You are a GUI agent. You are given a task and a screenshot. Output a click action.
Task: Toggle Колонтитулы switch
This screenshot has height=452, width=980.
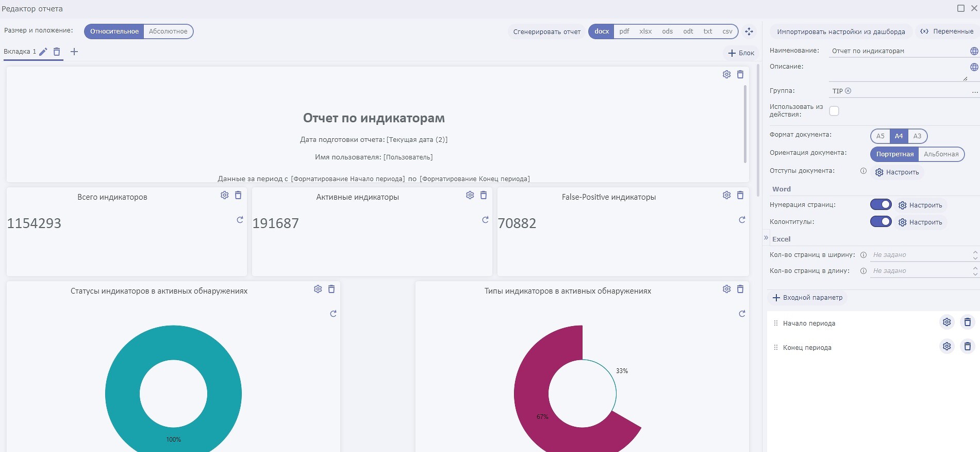[x=881, y=221]
